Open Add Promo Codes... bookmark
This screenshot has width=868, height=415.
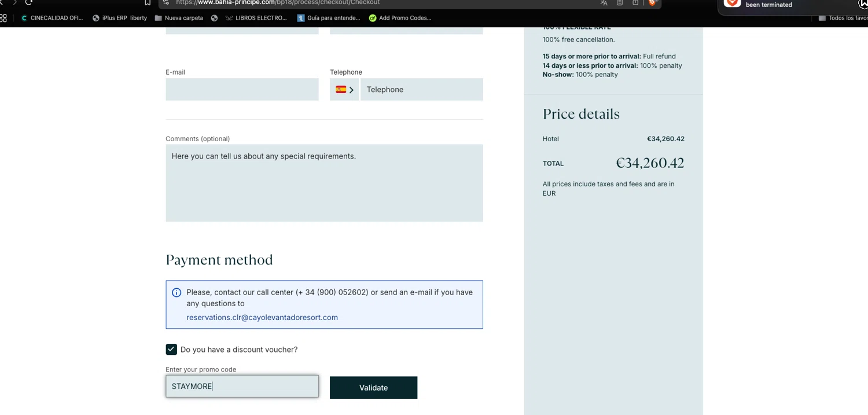click(400, 18)
